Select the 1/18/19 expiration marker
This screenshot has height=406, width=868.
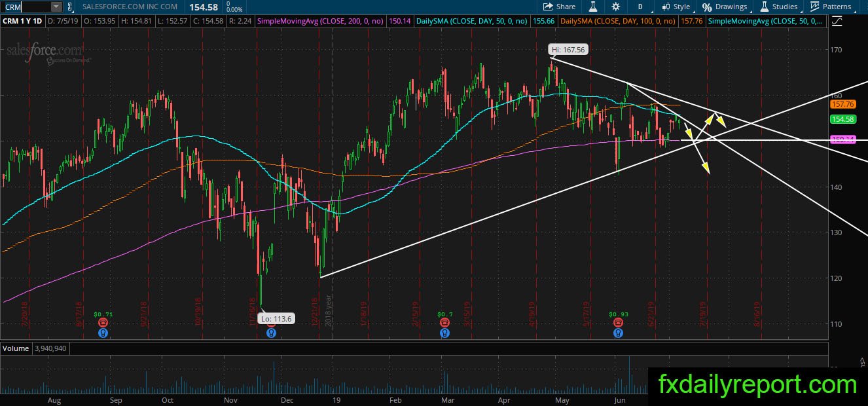pyautogui.click(x=363, y=314)
